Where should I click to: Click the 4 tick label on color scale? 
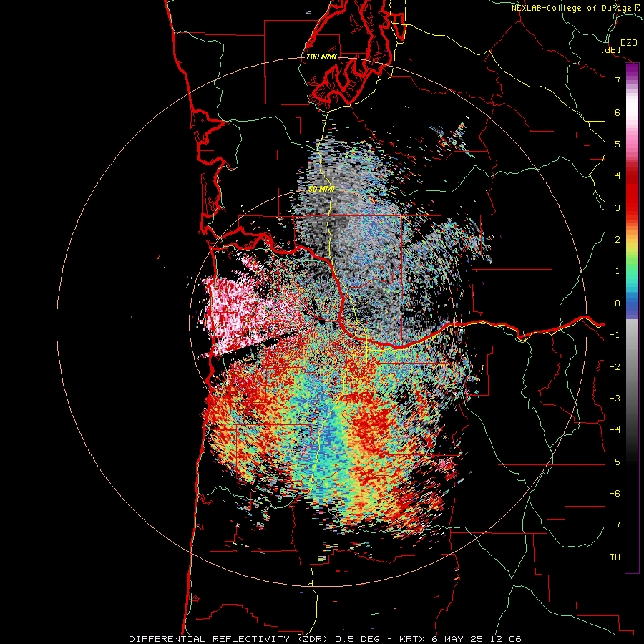(x=618, y=176)
